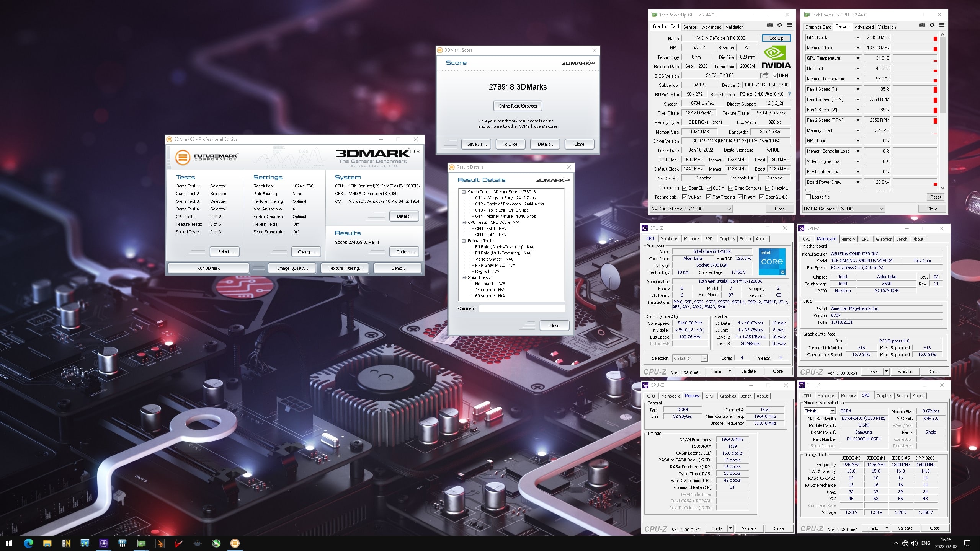Collapse the Feature Tests tree node

464,241
